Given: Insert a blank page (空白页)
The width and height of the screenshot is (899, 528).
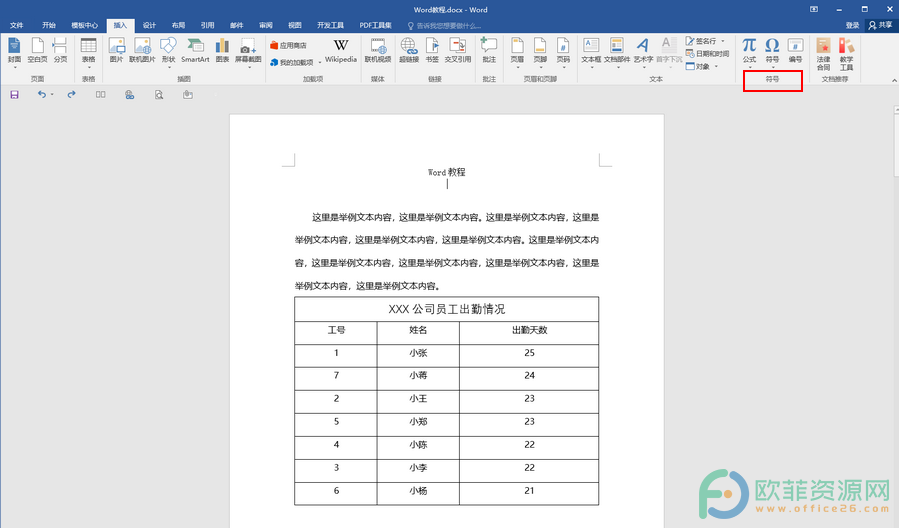Looking at the screenshot, I should 37,50.
